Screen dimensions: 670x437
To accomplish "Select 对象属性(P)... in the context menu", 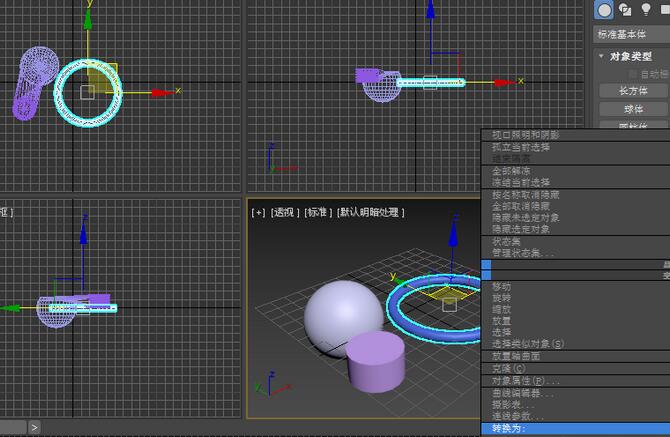I will [x=526, y=381].
